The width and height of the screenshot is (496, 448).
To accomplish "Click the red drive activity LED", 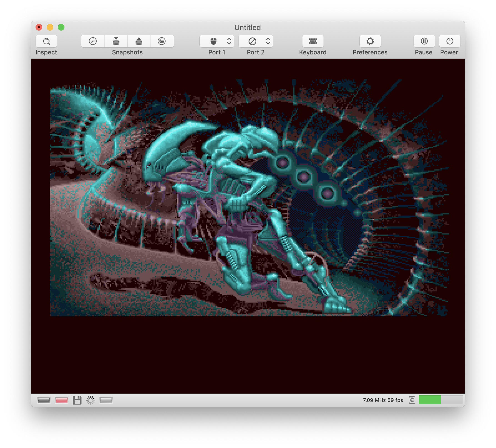I will coord(62,400).
